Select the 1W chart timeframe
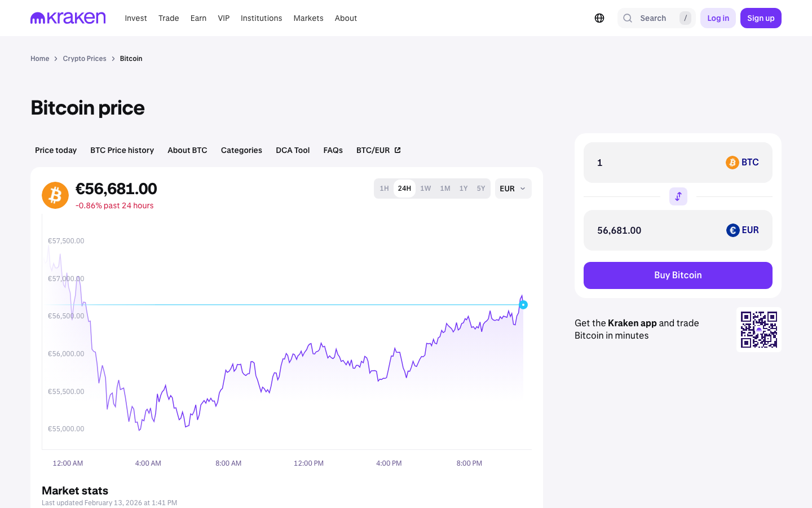 tap(425, 188)
